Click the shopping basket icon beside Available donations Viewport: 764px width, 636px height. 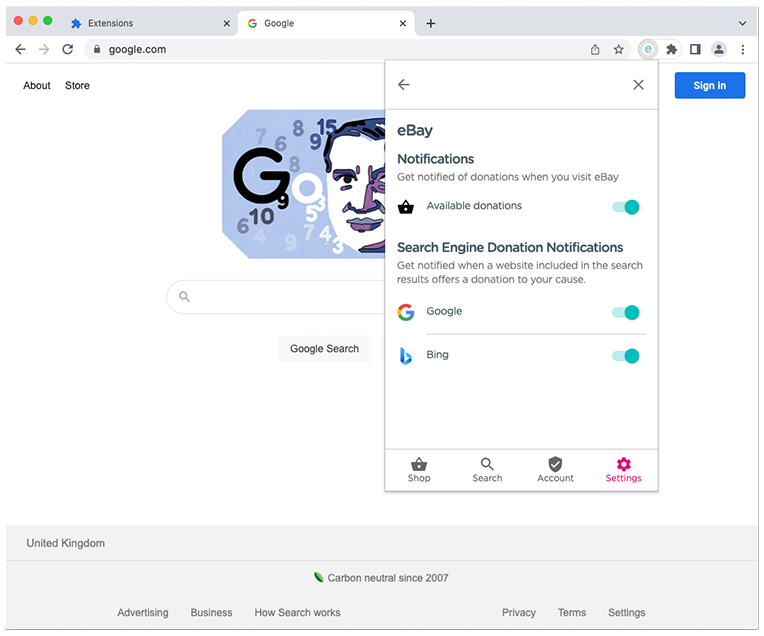point(405,207)
